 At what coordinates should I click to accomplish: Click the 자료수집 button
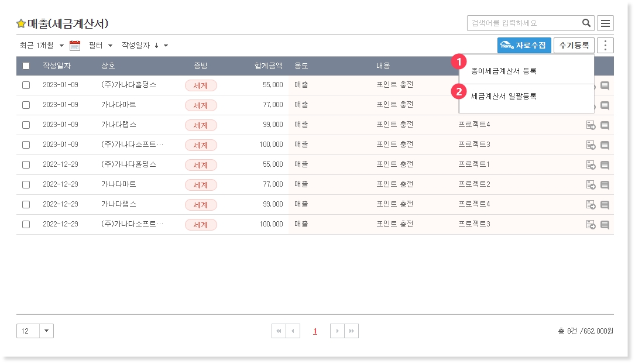[524, 46]
